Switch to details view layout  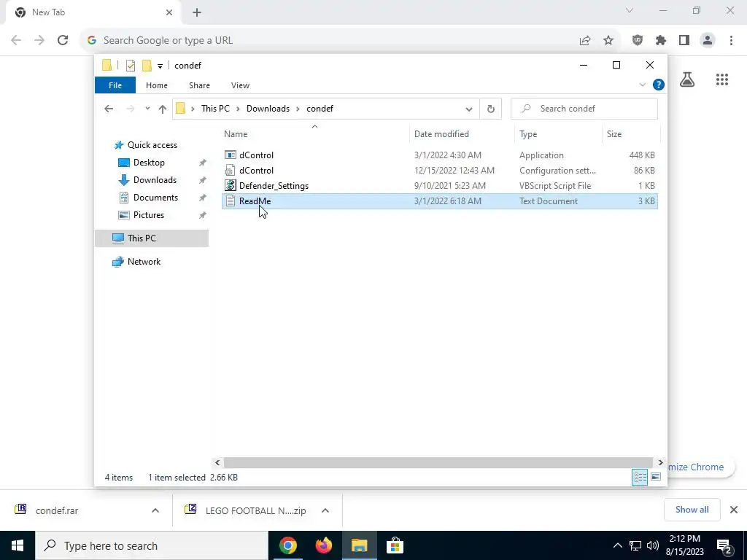tap(639, 477)
